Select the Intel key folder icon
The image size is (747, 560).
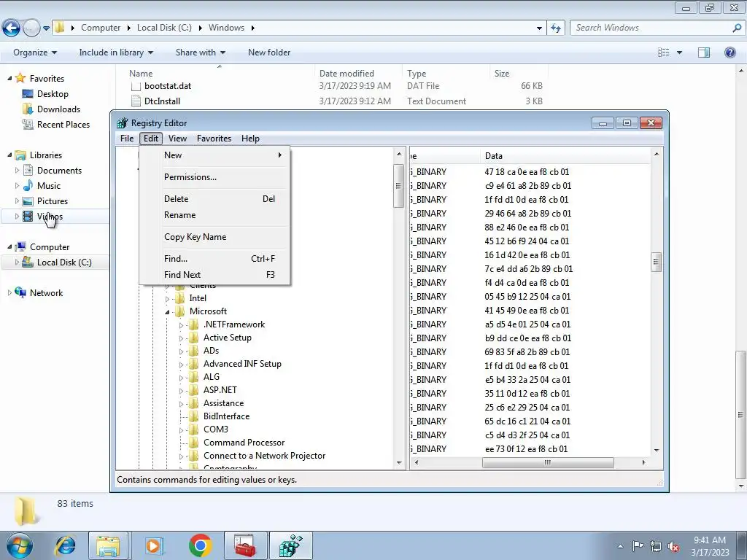[x=179, y=298]
